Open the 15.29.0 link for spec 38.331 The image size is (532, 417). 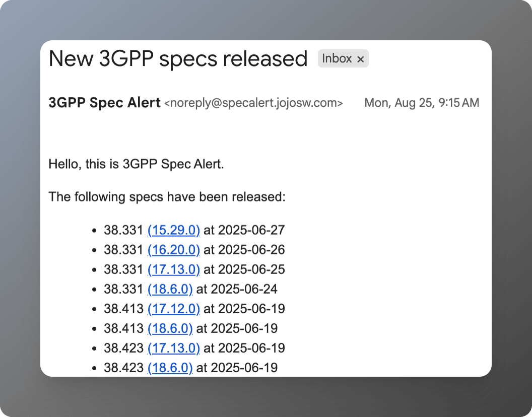(174, 230)
